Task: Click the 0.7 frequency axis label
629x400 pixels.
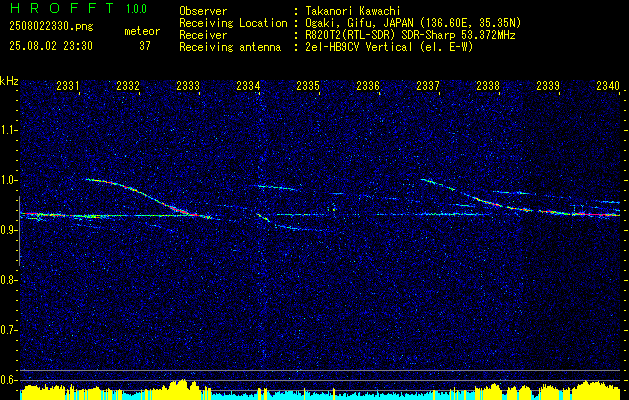Action: coord(7,330)
